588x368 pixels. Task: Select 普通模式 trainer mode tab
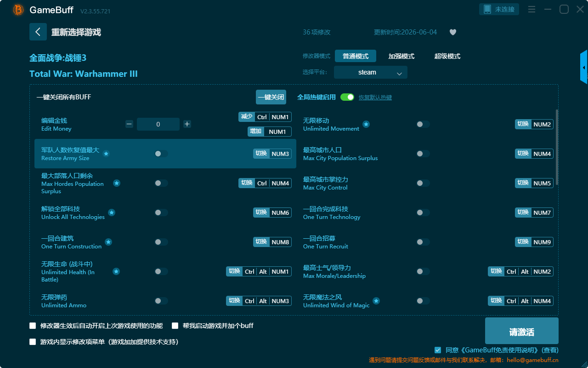tap(356, 56)
